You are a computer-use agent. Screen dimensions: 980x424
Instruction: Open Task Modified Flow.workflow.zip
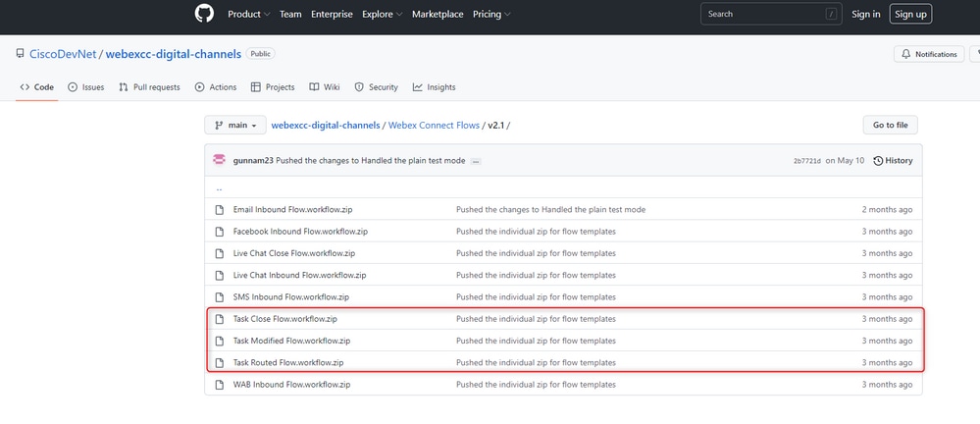[292, 341]
